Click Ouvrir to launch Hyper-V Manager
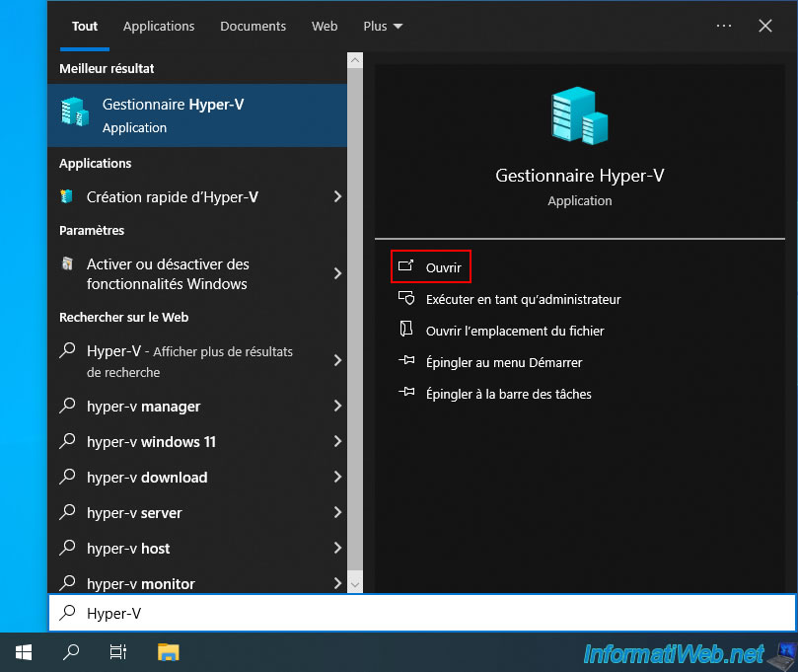Viewport: 798px width, 672px height. coord(431,266)
